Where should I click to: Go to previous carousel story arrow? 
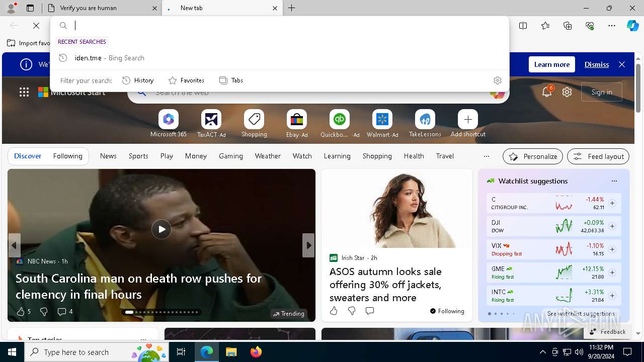click(x=14, y=245)
